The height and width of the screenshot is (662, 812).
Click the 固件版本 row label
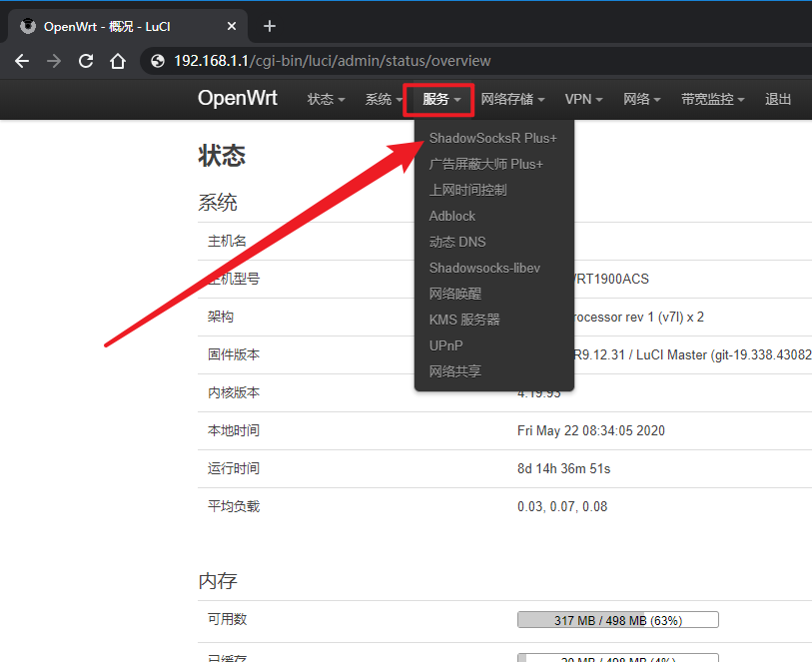pos(234,354)
